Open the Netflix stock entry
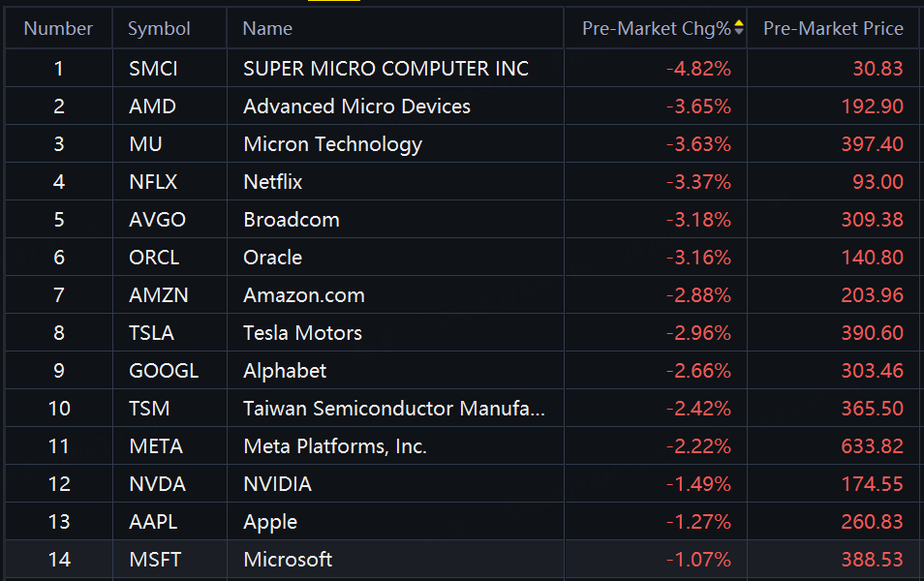924x581 pixels. [273, 182]
